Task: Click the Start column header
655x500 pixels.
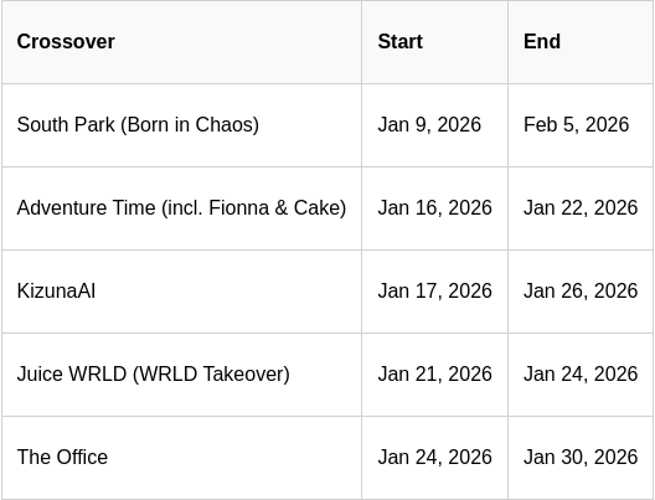Action: (400, 42)
